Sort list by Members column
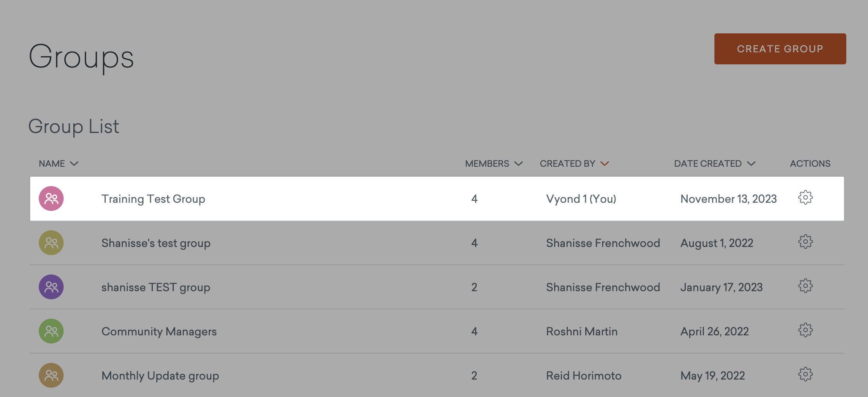Viewport: 868px width, 397px height. pos(494,164)
